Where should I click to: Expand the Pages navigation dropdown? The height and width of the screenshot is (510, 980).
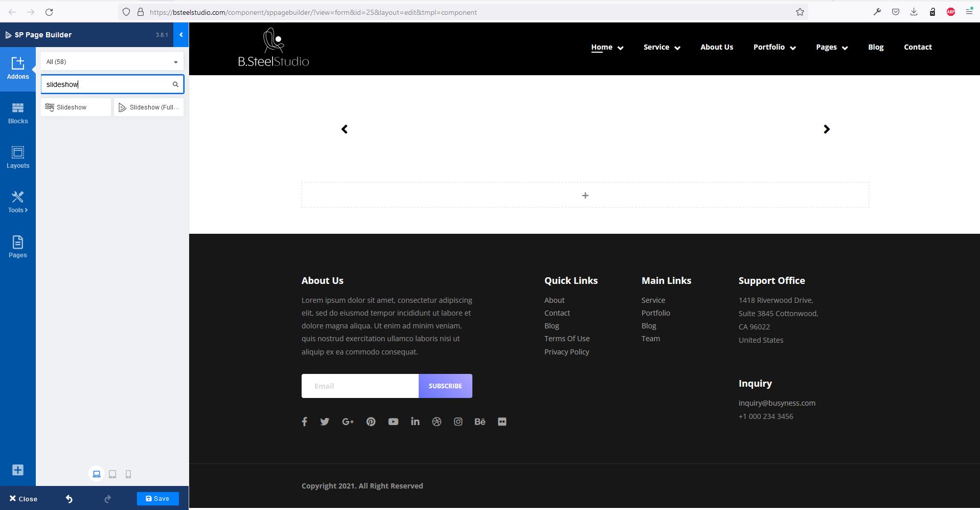831,47
